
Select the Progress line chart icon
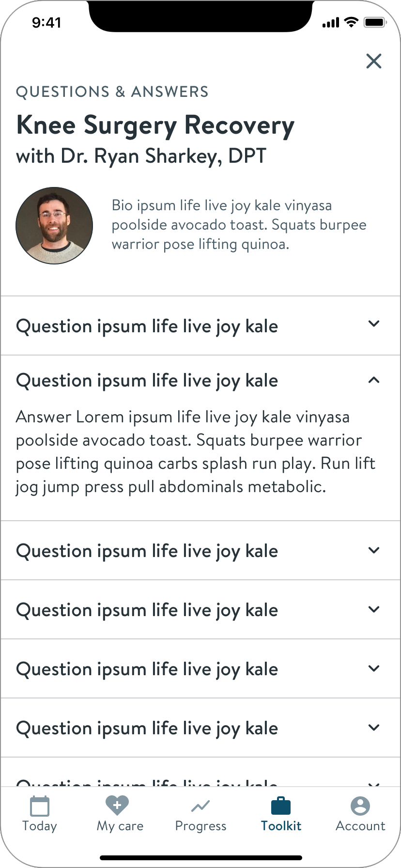200,806
